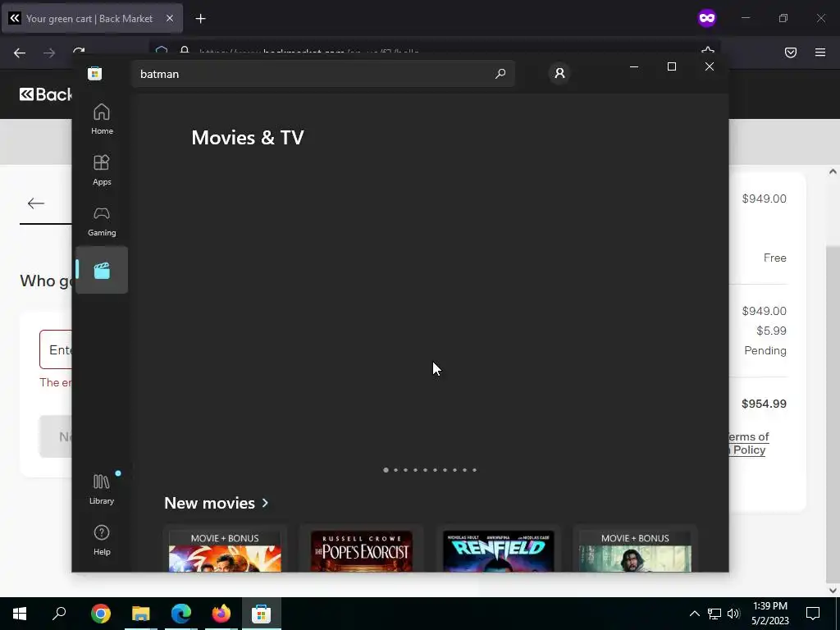Click the Back Market page scrollbar down arrow
This screenshot has height=630, width=840.
(x=833, y=591)
